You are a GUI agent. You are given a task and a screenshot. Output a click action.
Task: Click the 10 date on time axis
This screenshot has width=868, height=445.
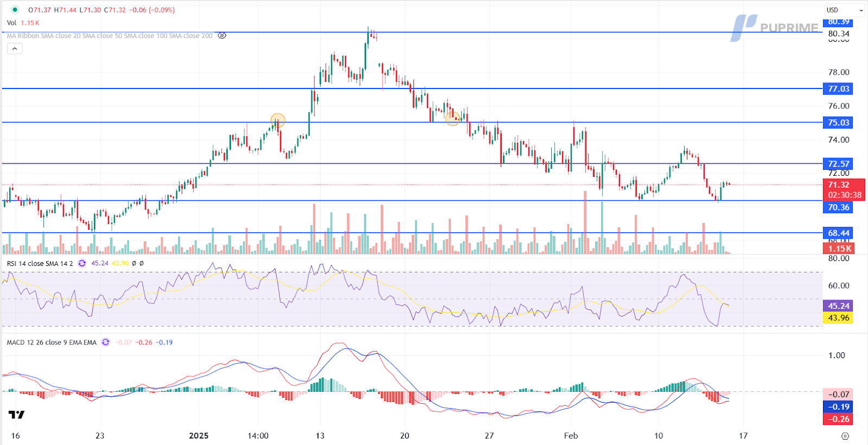point(659,436)
